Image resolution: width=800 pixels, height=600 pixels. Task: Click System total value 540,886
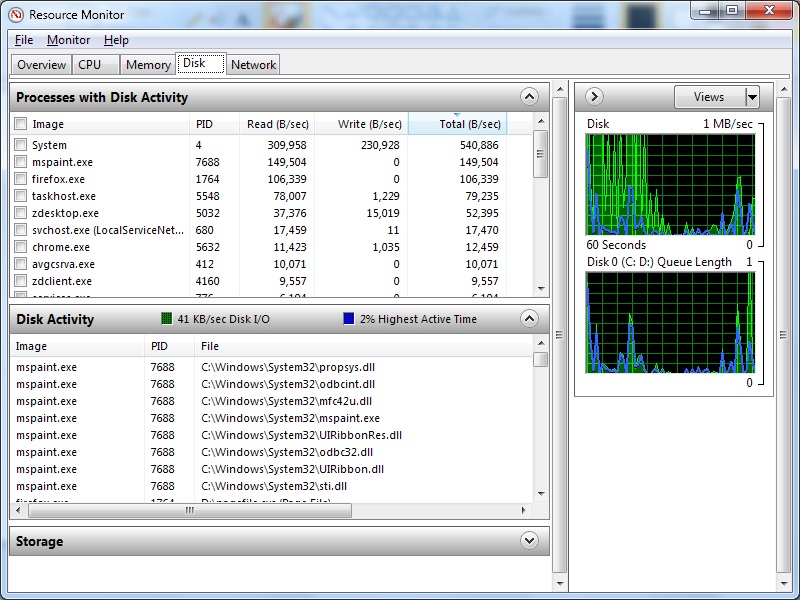point(479,145)
